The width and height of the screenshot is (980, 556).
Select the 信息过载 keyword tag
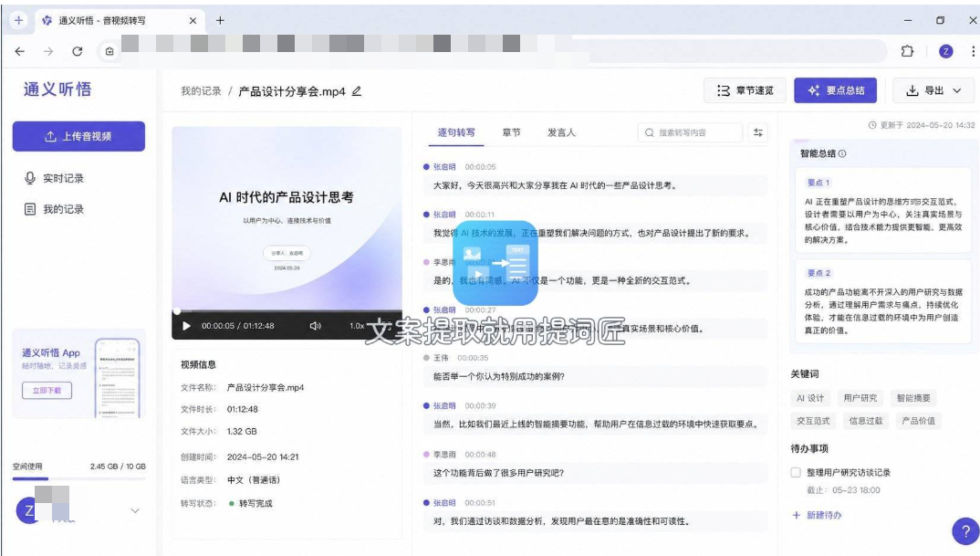[866, 421]
